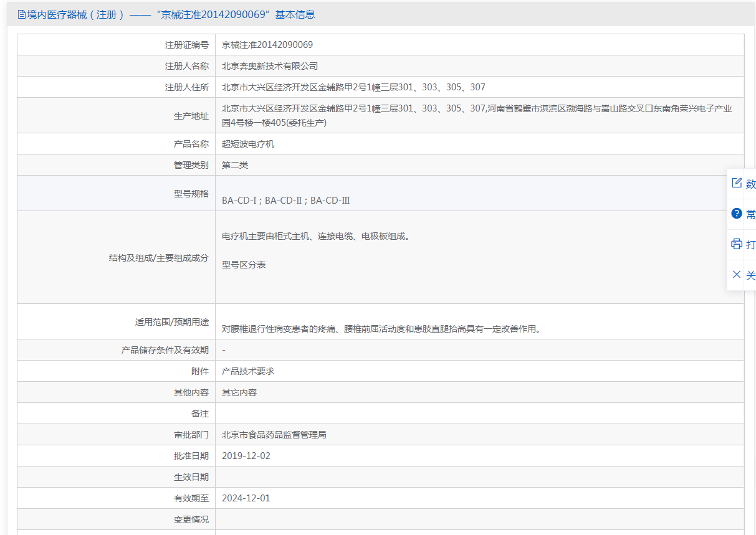
Task: Click the 生效日期 label cell
Action: pyautogui.click(x=116, y=477)
